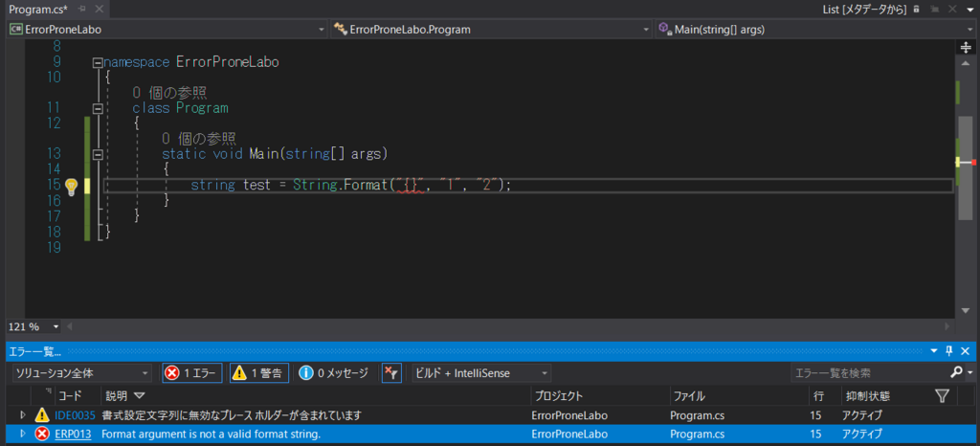Click the '0 個の参照' CodeLens above class Program
This screenshot has width=980, height=446.
tap(169, 93)
